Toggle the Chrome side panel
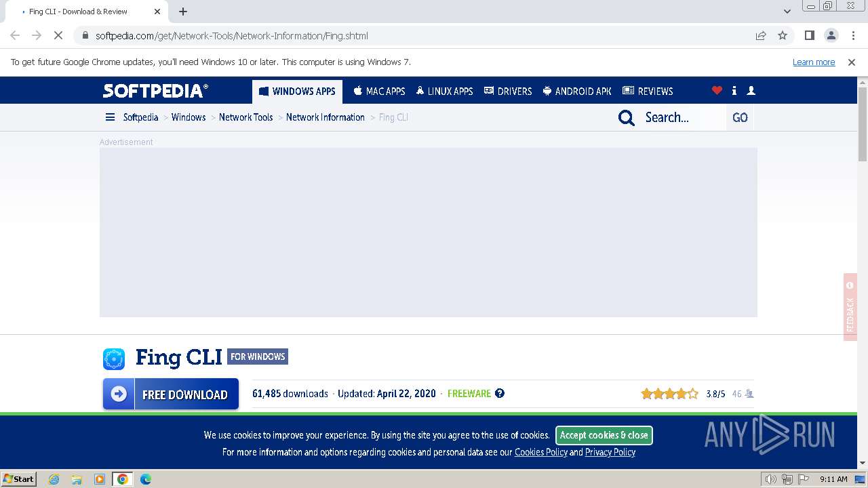The image size is (868, 488). (x=809, y=35)
